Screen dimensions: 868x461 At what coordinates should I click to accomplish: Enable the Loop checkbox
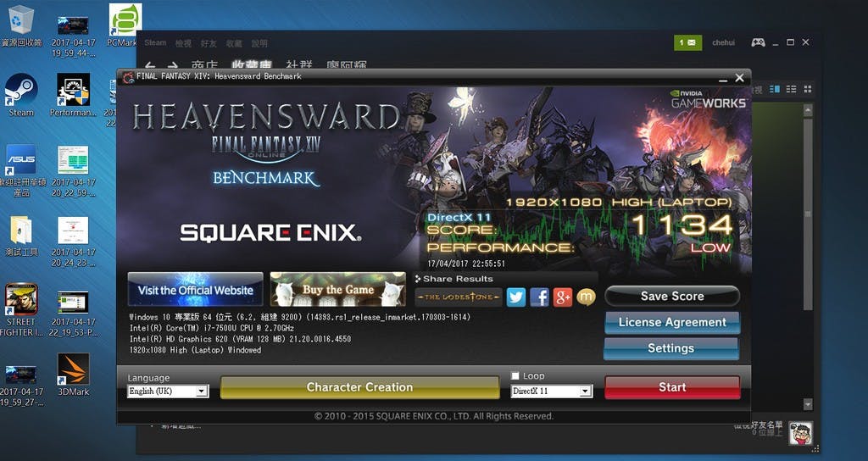(x=515, y=375)
